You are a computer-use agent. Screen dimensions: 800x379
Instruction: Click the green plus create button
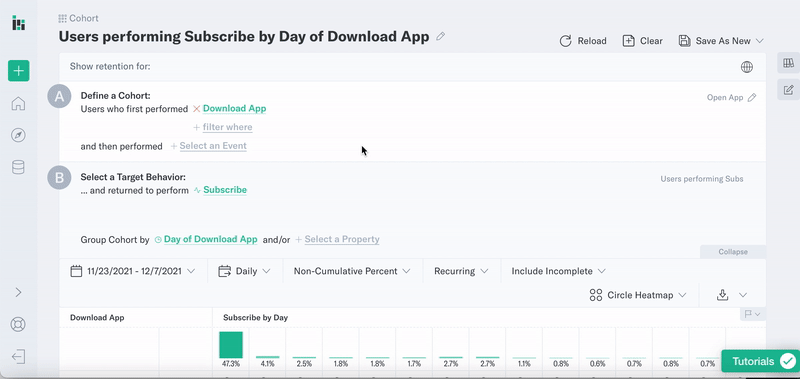click(18, 71)
